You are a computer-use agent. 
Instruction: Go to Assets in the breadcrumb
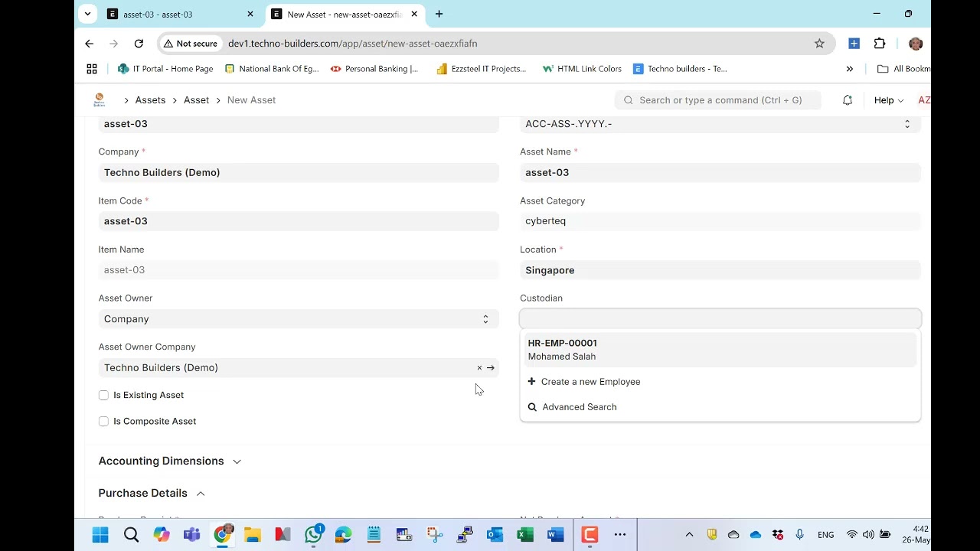click(x=150, y=100)
